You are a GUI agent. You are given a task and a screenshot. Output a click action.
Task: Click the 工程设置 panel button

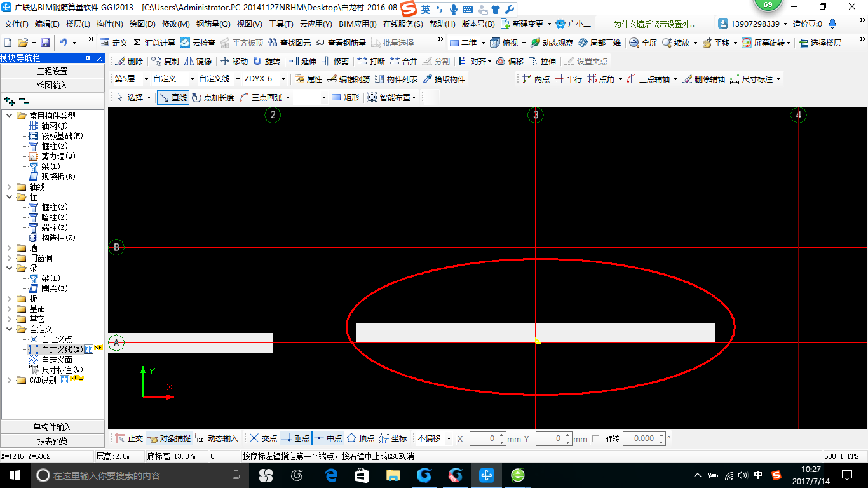[53, 71]
